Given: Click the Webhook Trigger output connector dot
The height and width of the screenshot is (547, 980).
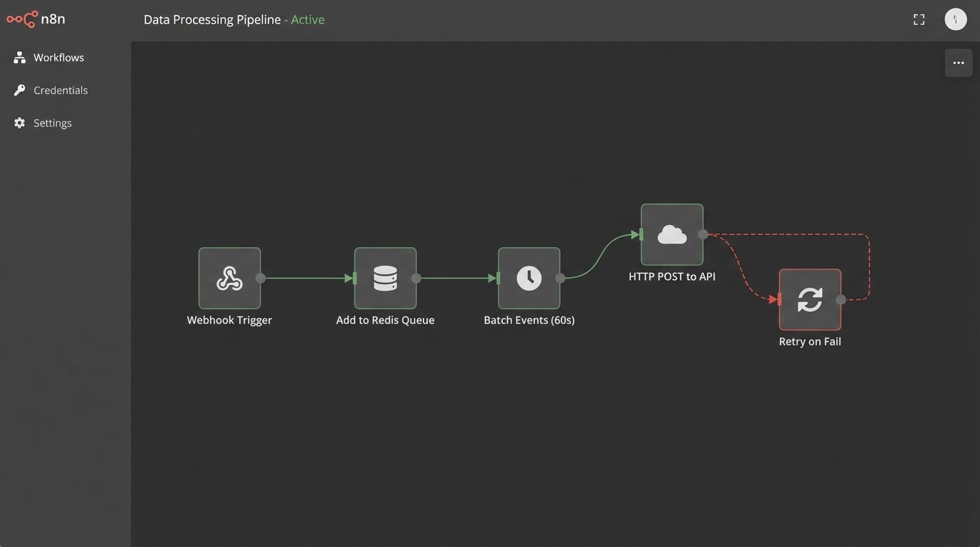Looking at the screenshot, I should click(x=261, y=278).
